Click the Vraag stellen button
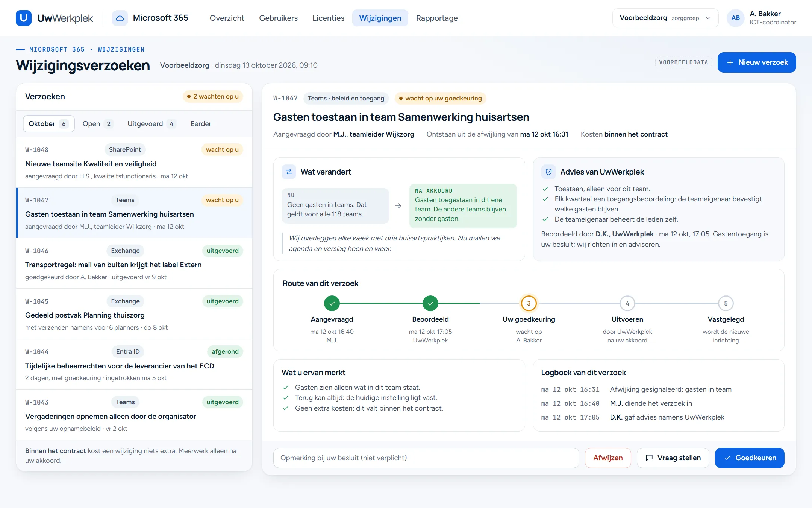812x508 pixels. click(x=673, y=458)
